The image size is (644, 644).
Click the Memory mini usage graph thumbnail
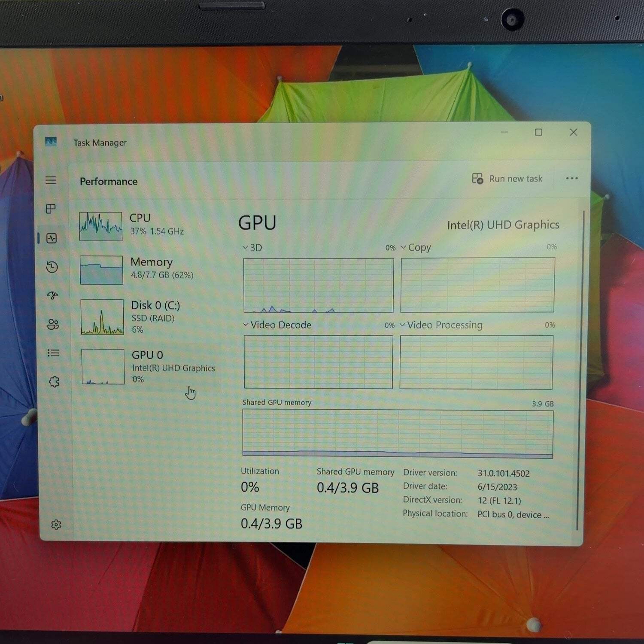[101, 270]
